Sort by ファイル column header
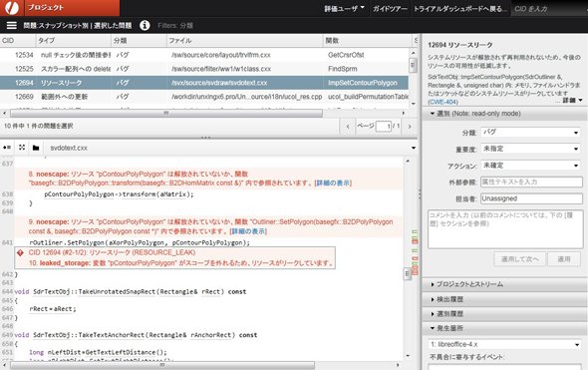Screen dimensions: 588x370 tap(244, 41)
